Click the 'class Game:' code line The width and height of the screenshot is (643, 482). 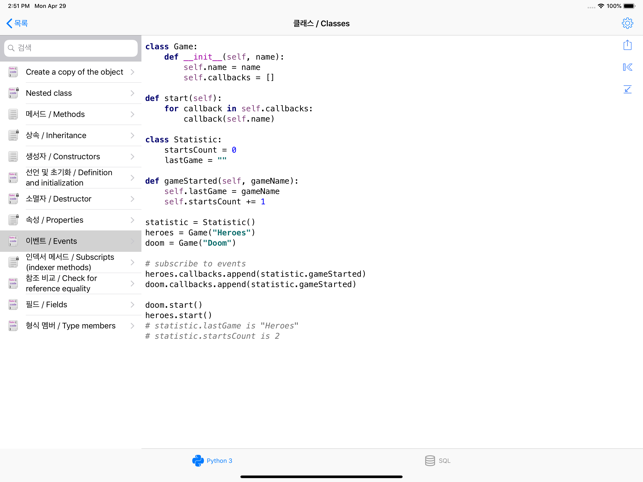171,47
